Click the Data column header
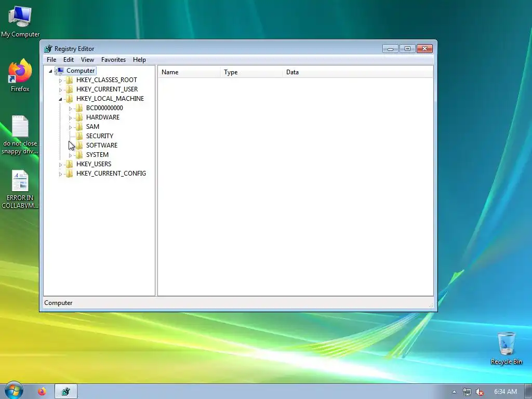 coord(358,72)
